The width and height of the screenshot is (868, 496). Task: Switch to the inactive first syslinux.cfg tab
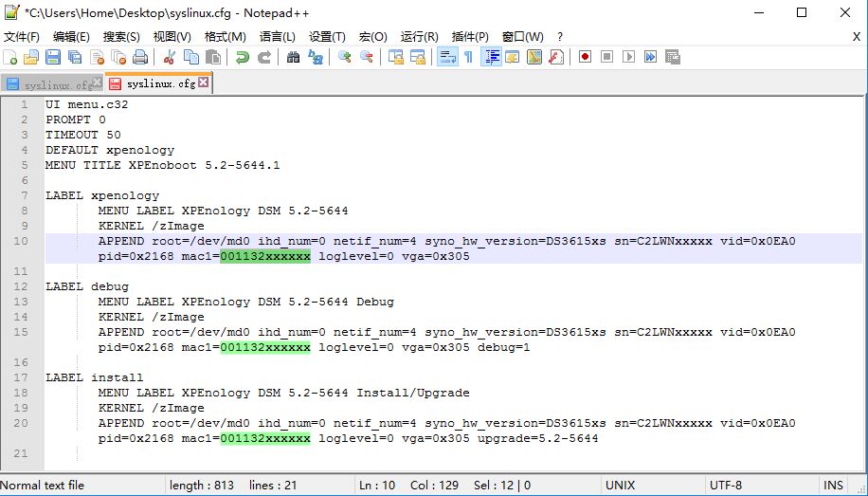50,84
